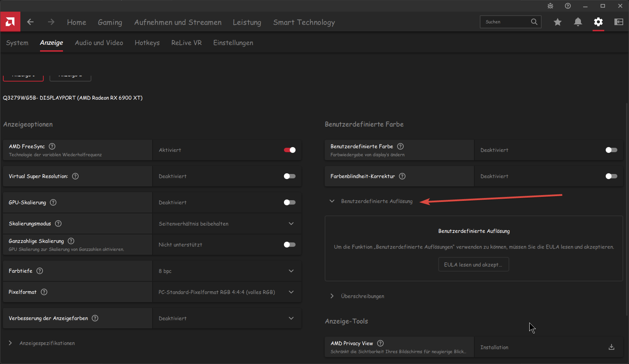This screenshot has width=629, height=364.
Task: Open the help icon in title bar
Action: click(568, 6)
